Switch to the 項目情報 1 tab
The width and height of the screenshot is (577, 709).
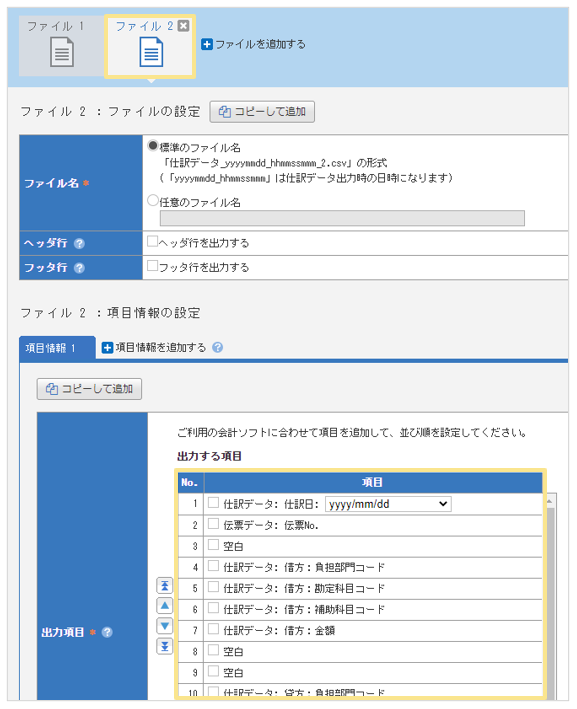(57, 348)
